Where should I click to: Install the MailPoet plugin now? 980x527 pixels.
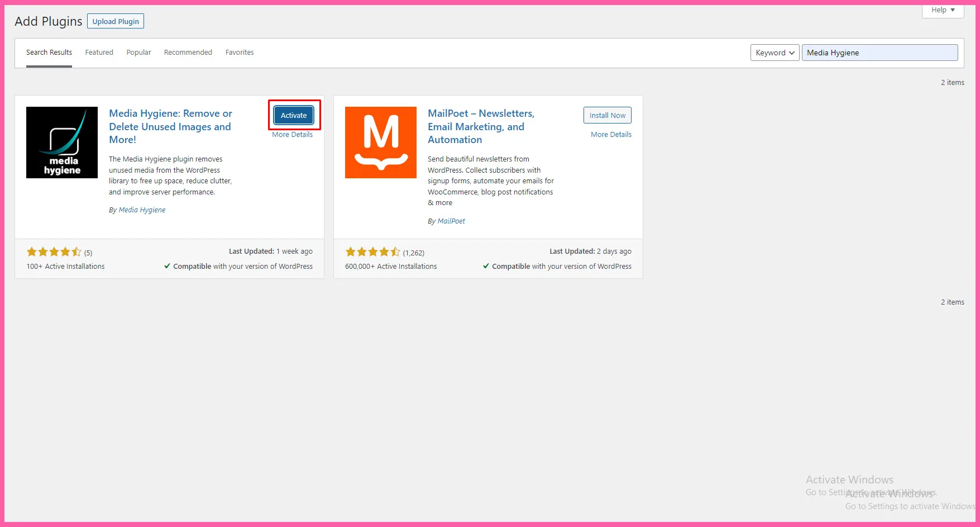pos(607,115)
